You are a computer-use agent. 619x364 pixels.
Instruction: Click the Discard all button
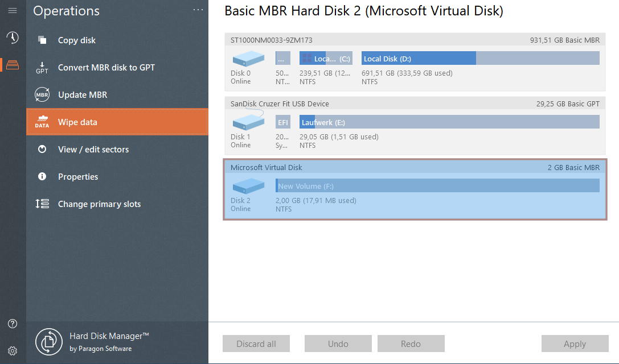(256, 344)
